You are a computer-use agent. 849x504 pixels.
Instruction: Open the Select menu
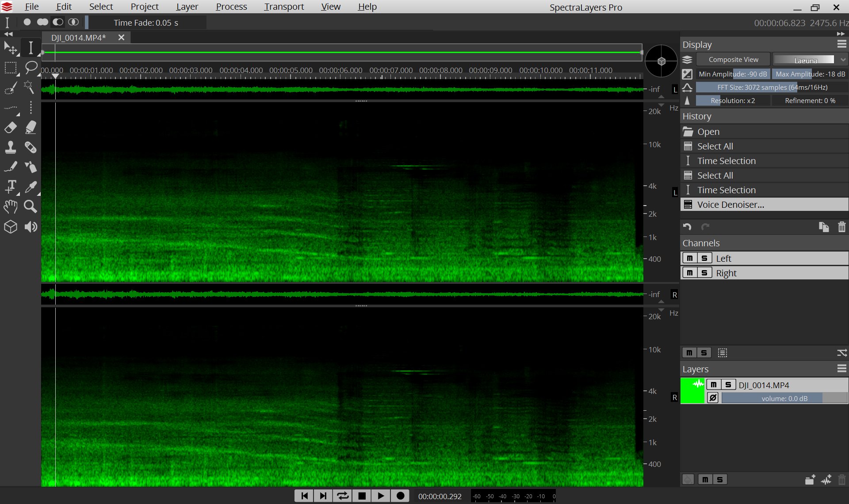[x=101, y=7]
